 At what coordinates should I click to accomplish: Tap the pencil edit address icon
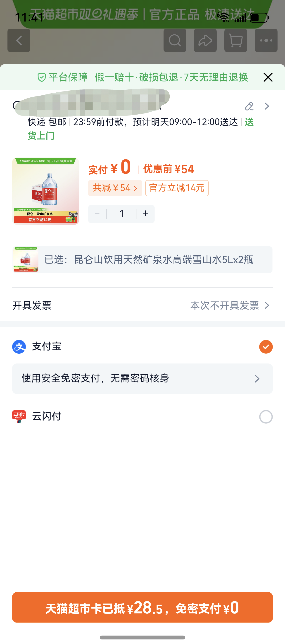pyautogui.click(x=249, y=106)
